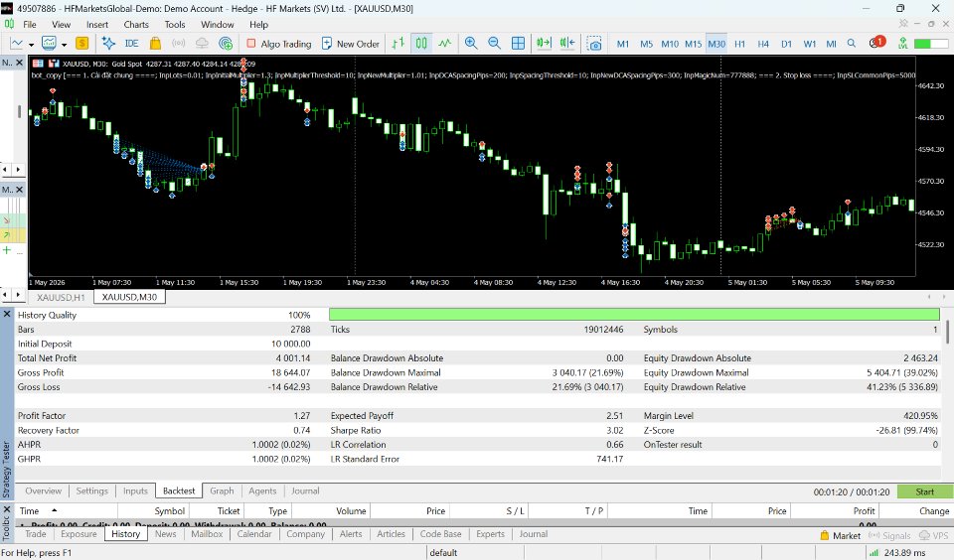Screen dimensions: 954x560
Task: Open the Market shopping bag icon
Action: click(155, 43)
